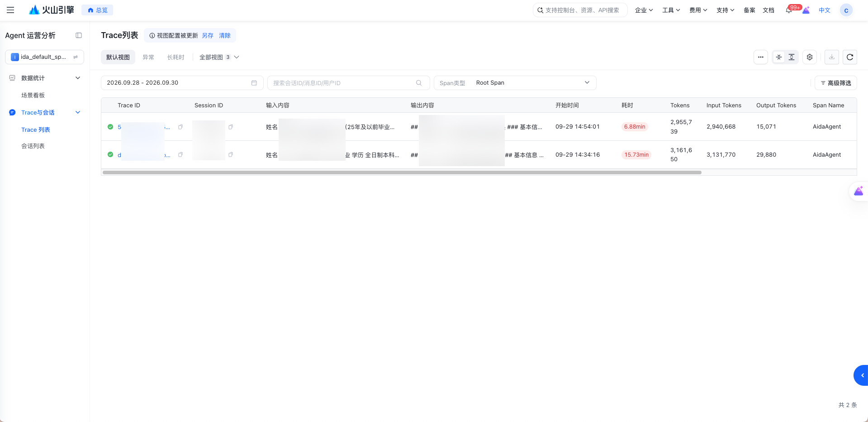Expand the 全部视图 views dropdown
This screenshot has width=868, height=422.
(219, 57)
